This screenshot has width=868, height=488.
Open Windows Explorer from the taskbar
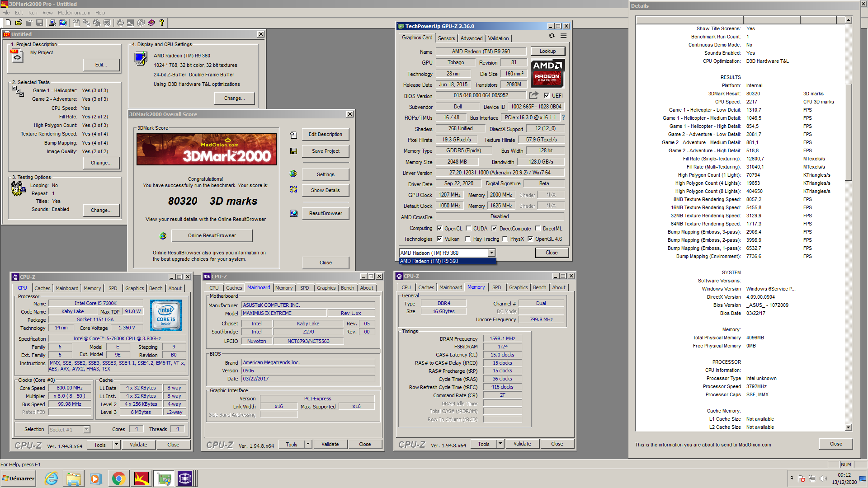pos(73,479)
